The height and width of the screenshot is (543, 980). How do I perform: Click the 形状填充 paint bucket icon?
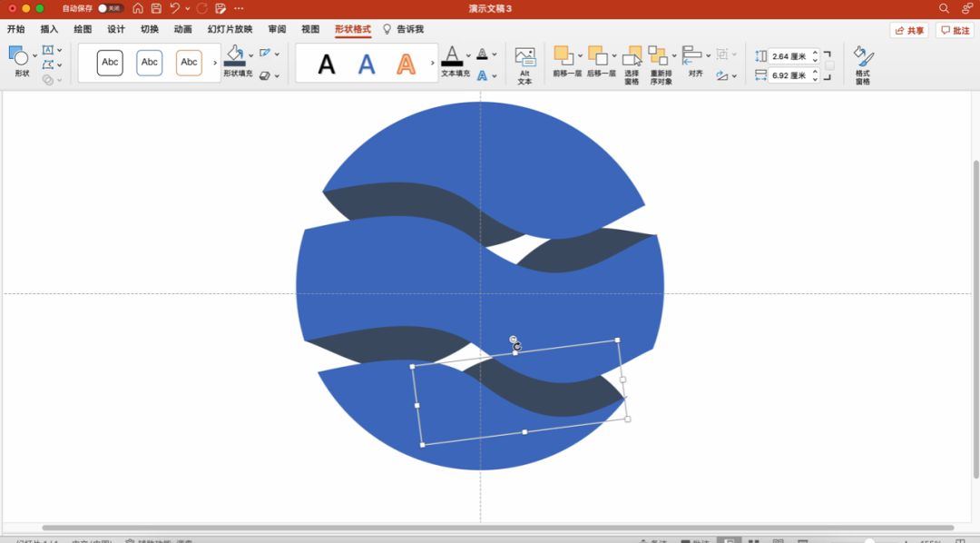[235, 55]
